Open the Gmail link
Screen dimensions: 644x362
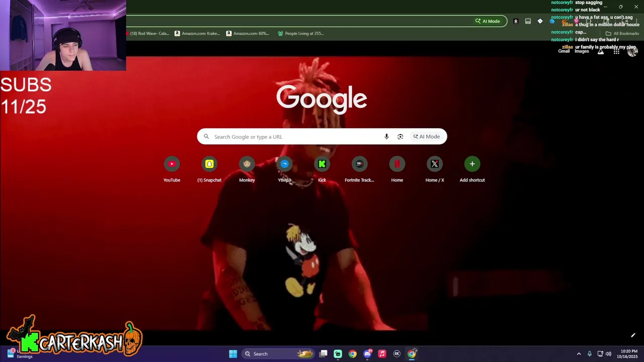[563, 51]
